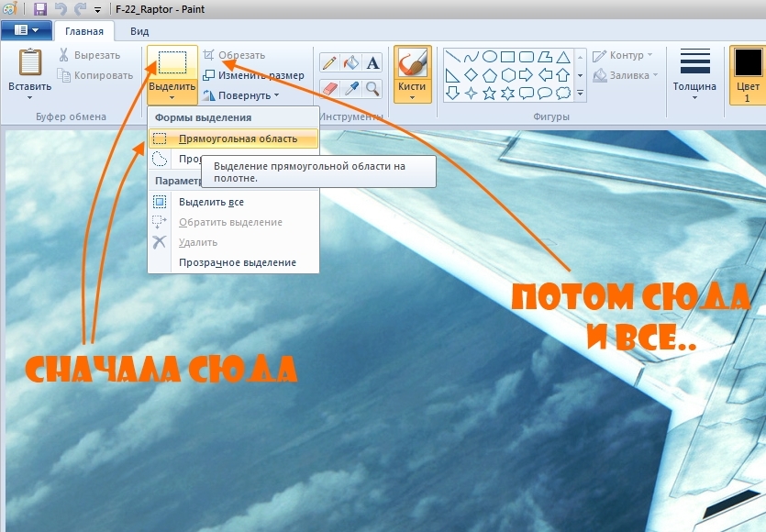
Task: Choose the Rounded rectangle shape
Action: pos(527,57)
